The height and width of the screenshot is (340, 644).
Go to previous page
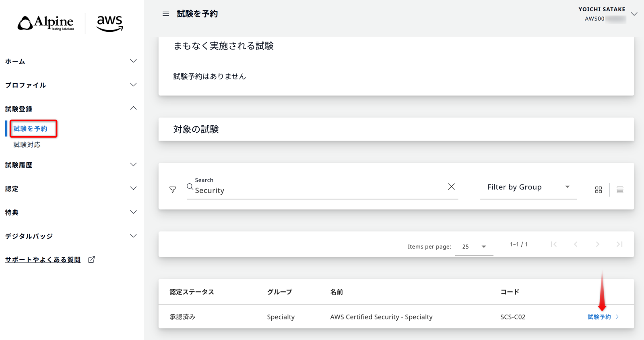[x=576, y=244]
